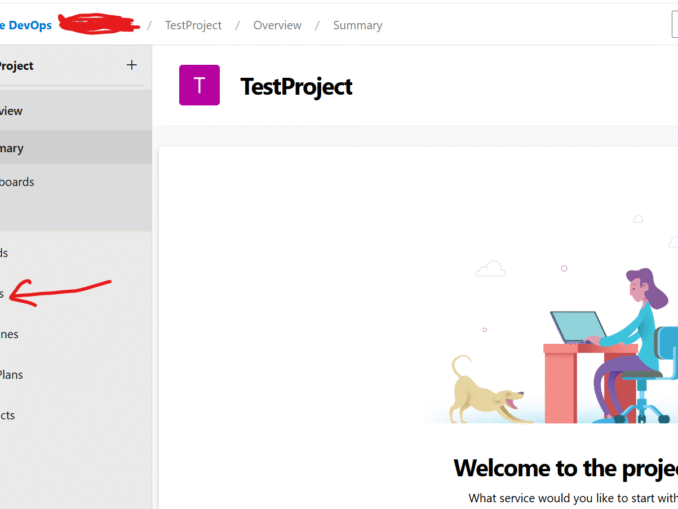The height and width of the screenshot is (509, 678).
Task: Collapse the Overview section in the sidebar
Action: [12, 111]
